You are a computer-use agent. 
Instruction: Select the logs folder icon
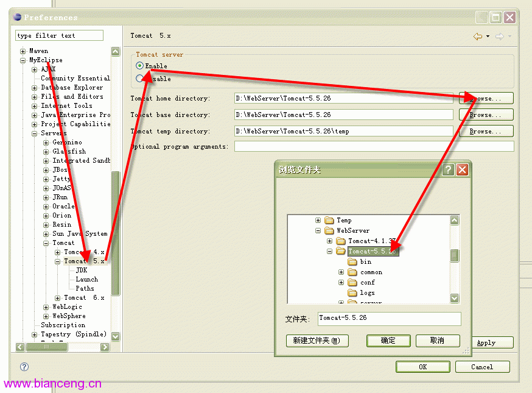pyautogui.click(x=352, y=293)
